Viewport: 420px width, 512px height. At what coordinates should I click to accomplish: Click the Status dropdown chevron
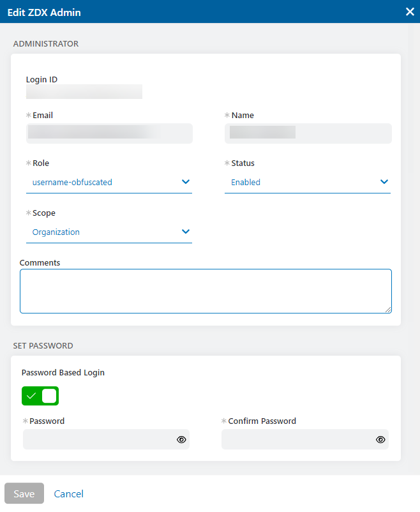pos(384,182)
